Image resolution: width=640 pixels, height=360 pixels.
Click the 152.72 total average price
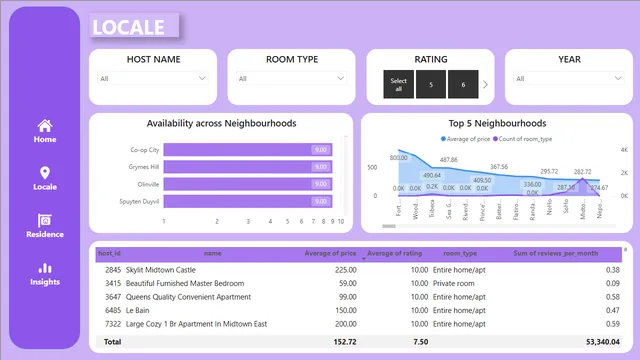point(345,342)
